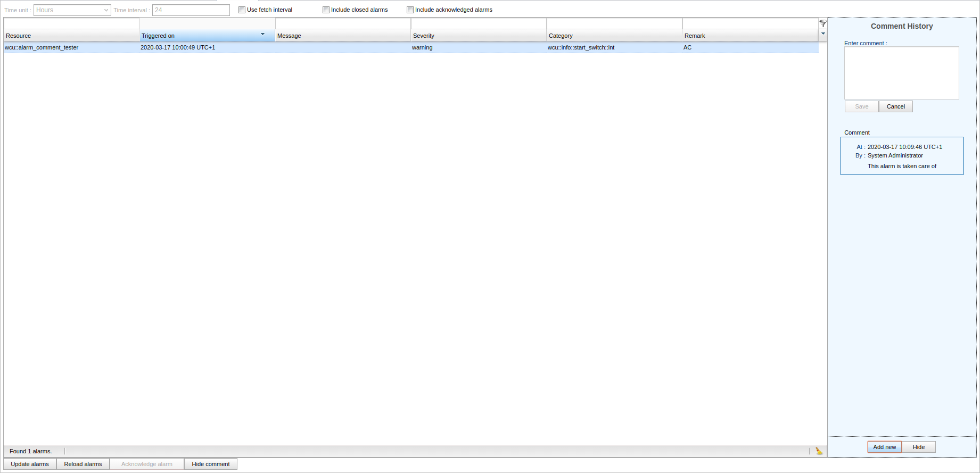Click inside the Enter comment text area
Screen dimensions: 980x473
[x=901, y=73]
